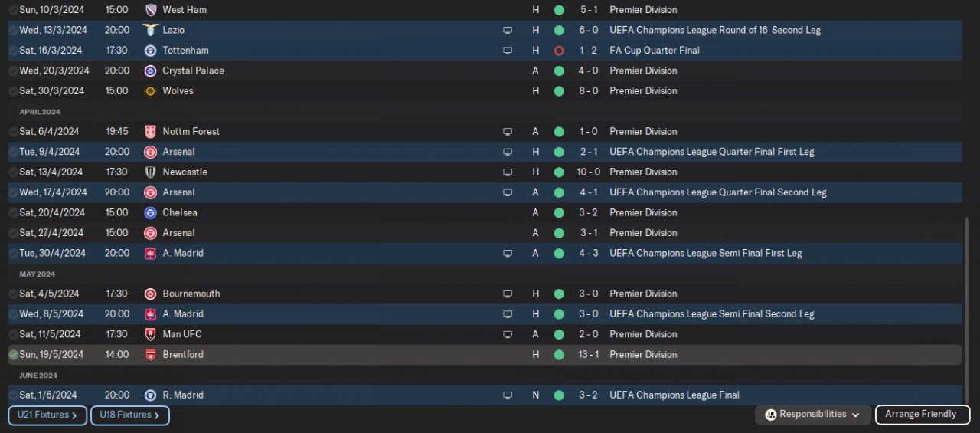The width and height of the screenshot is (980, 433).
Task: Click the N venue marker in the R. Madrid row
Action: click(536, 395)
